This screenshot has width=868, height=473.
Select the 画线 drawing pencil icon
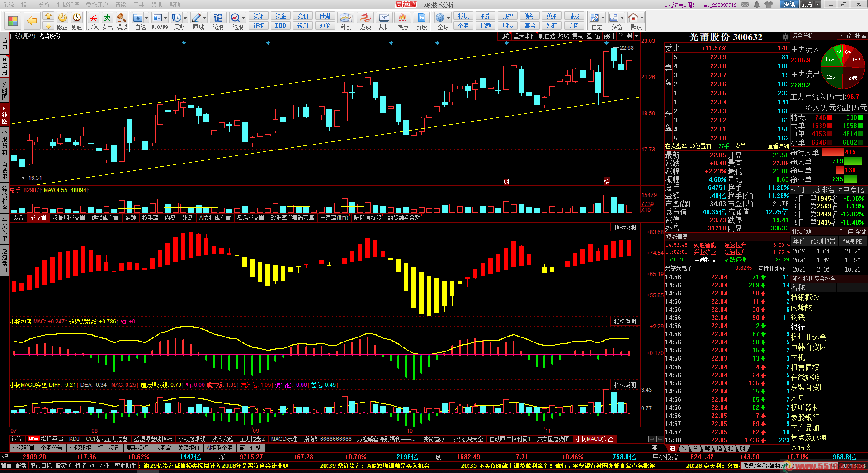click(x=196, y=18)
